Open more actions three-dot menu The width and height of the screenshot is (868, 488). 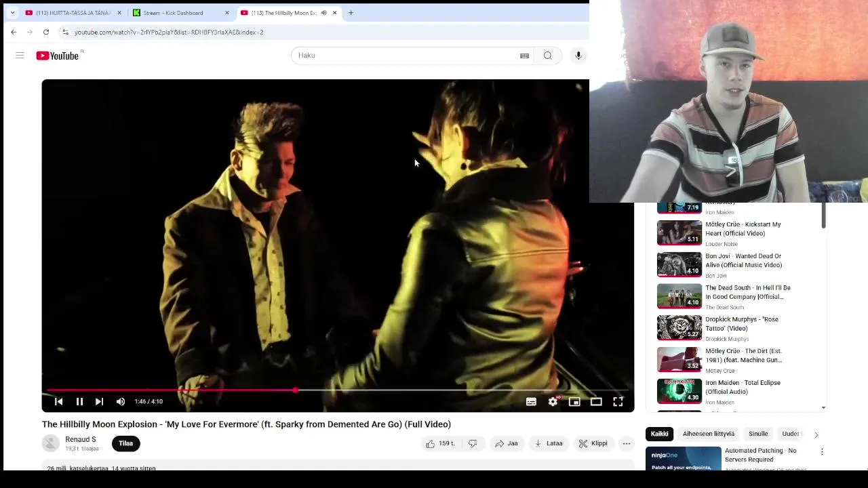[627, 443]
